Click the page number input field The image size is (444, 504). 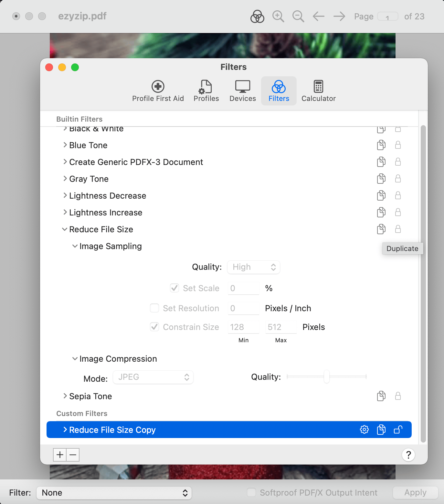(389, 16)
